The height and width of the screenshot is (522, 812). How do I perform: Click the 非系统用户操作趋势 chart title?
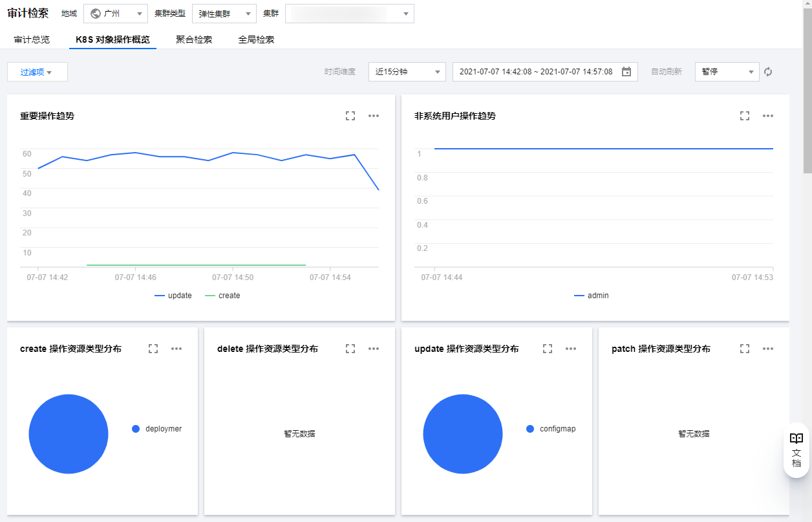[455, 116]
